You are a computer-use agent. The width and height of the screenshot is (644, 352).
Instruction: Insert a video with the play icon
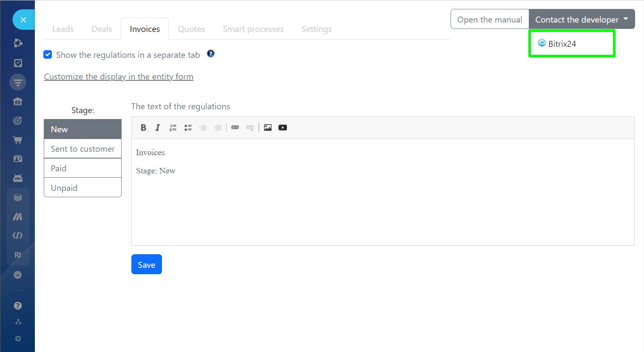click(x=283, y=128)
